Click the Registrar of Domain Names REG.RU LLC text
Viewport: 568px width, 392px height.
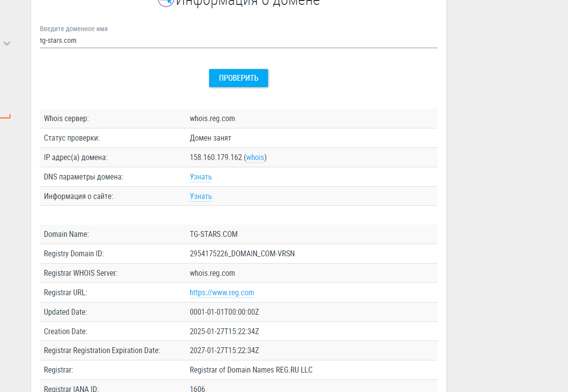[251, 370]
